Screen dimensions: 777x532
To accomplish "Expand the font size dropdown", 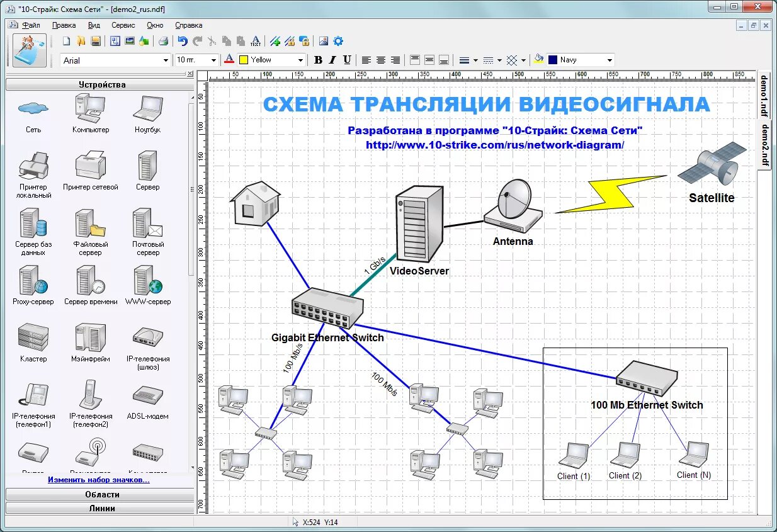I will (x=213, y=60).
